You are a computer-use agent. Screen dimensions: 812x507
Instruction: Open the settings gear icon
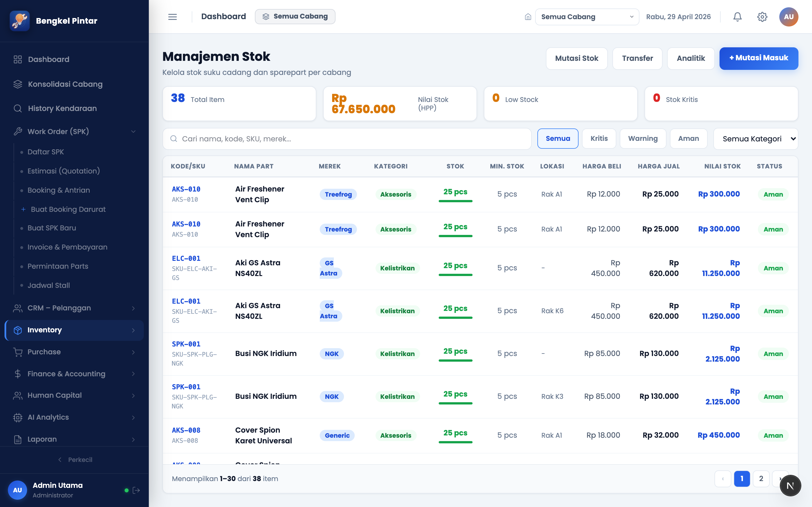[x=762, y=17]
